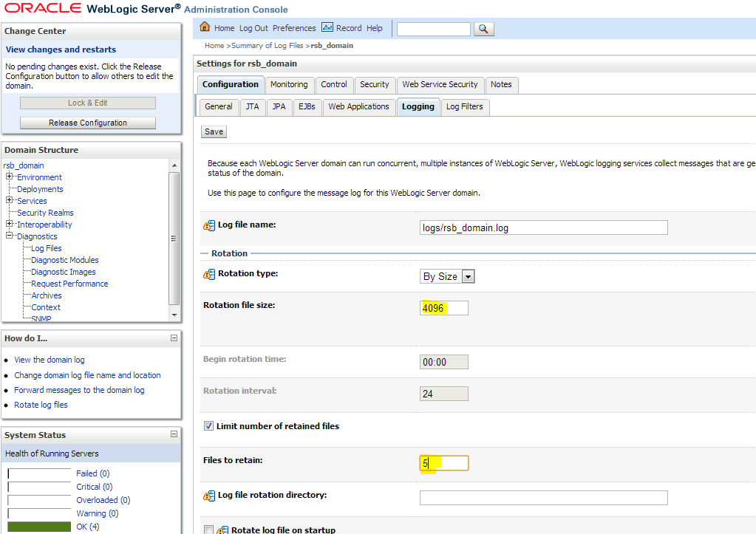Expand the Interoperability tree node
The height and width of the screenshot is (534, 756).
pyautogui.click(x=9, y=224)
